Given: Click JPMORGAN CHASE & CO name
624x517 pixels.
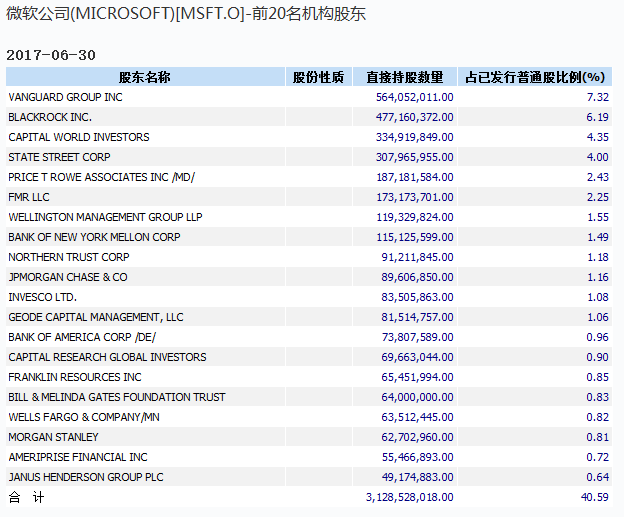Looking at the screenshot, I should 68,277.
